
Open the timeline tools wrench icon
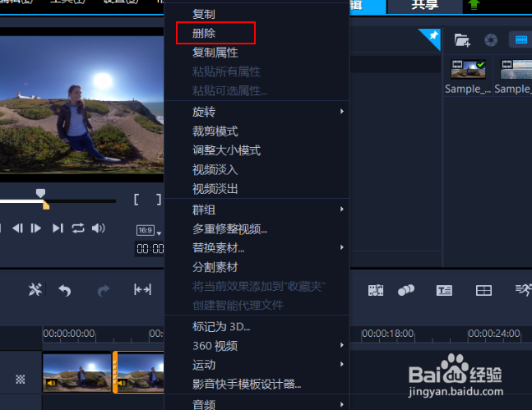pos(35,289)
